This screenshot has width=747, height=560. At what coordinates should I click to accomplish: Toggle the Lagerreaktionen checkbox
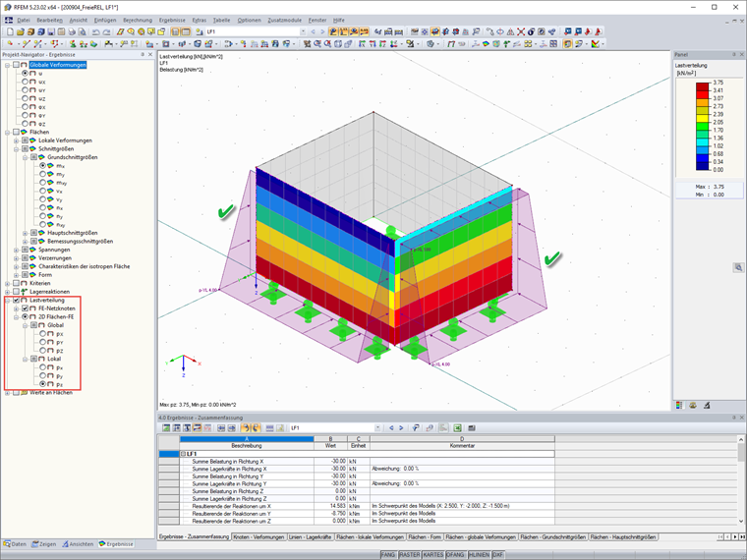(16, 292)
